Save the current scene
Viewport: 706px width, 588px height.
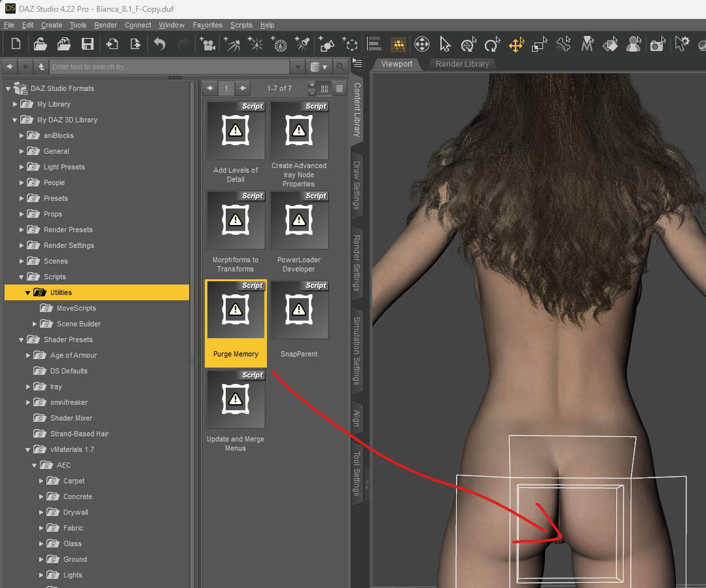87,44
